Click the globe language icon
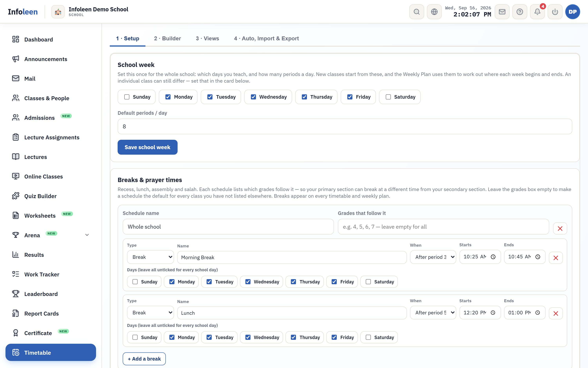The width and height of the screenshot is (588, 368). click(434, 12)
